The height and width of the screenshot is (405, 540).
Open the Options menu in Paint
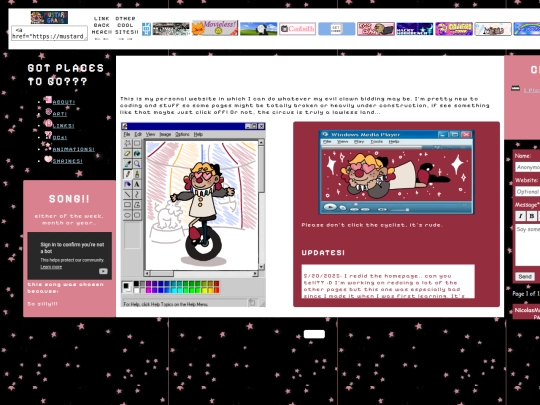(182, 134)
